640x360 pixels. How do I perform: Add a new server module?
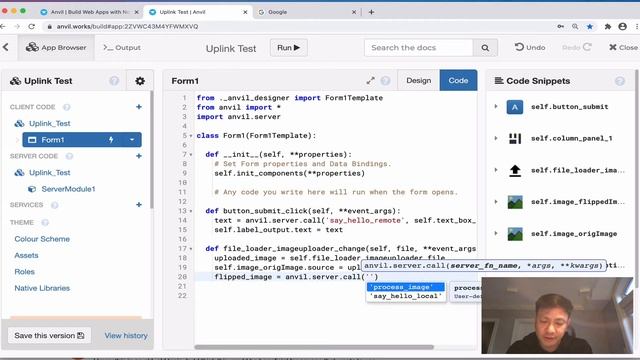139,156
